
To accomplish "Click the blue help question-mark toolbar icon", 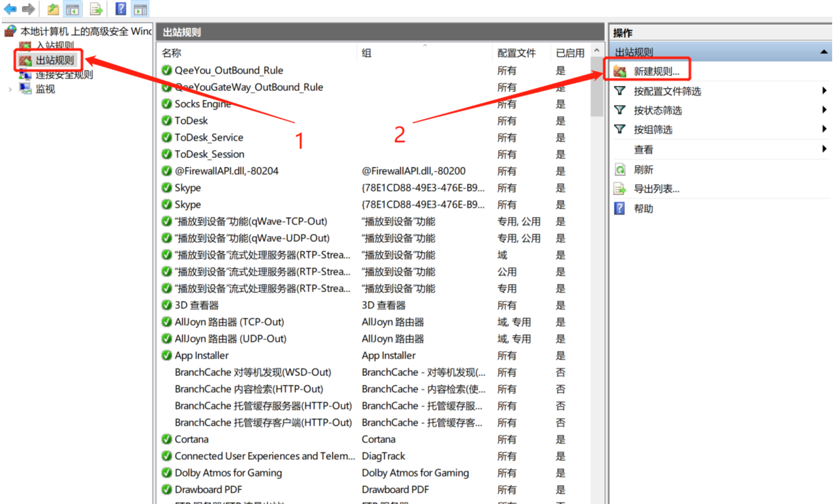I will pos(121,9).
